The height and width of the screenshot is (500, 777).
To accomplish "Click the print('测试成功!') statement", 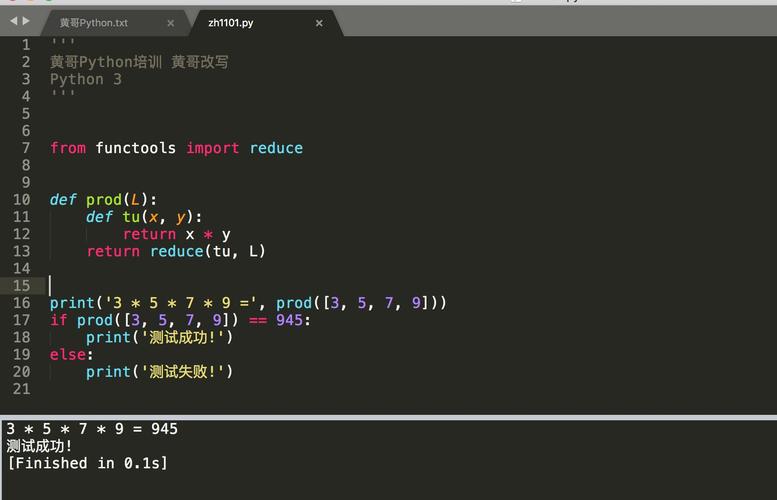I will pyautogui.click(x=160, y=337).
